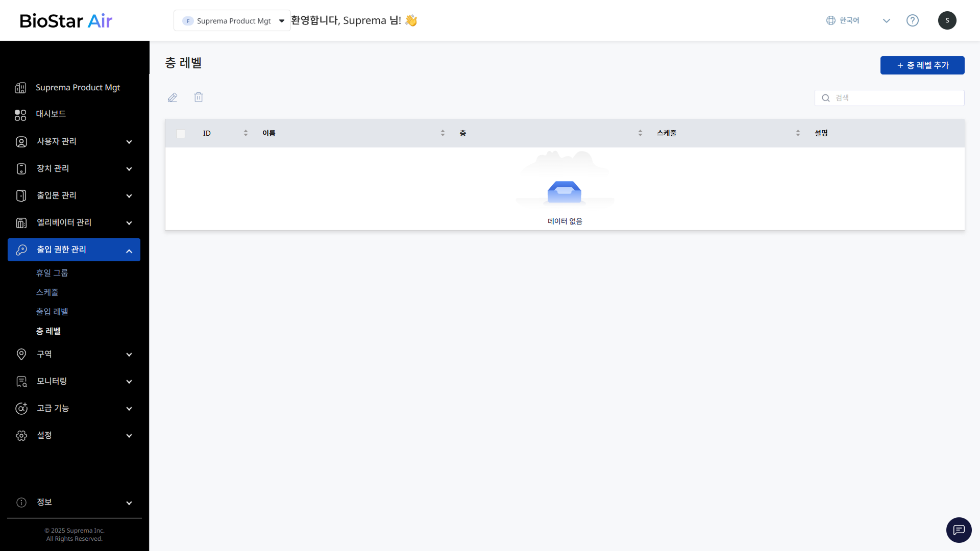
Task: Click the elevator management sidebar icon
Action: click(21, 223)
